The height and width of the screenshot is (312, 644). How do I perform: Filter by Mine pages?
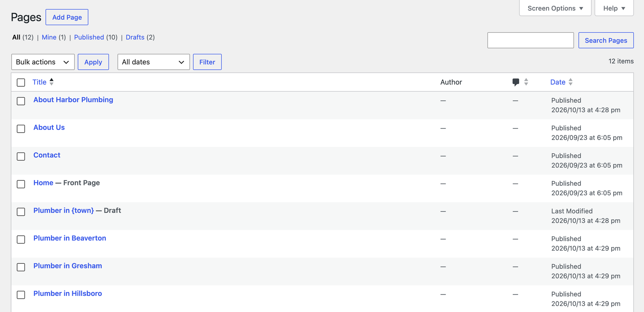click(49, 37)
